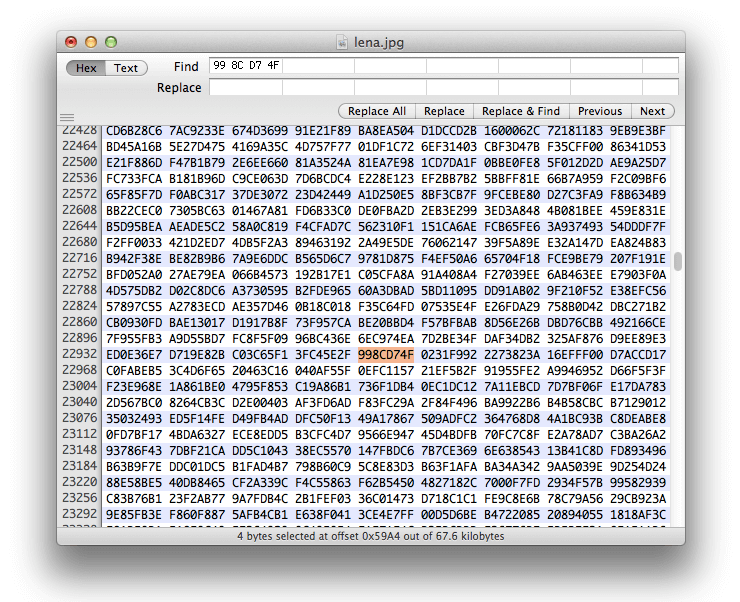Click line offset 22932
The image size is (740, 602).
pyautogui.click(x=79, y=354)
